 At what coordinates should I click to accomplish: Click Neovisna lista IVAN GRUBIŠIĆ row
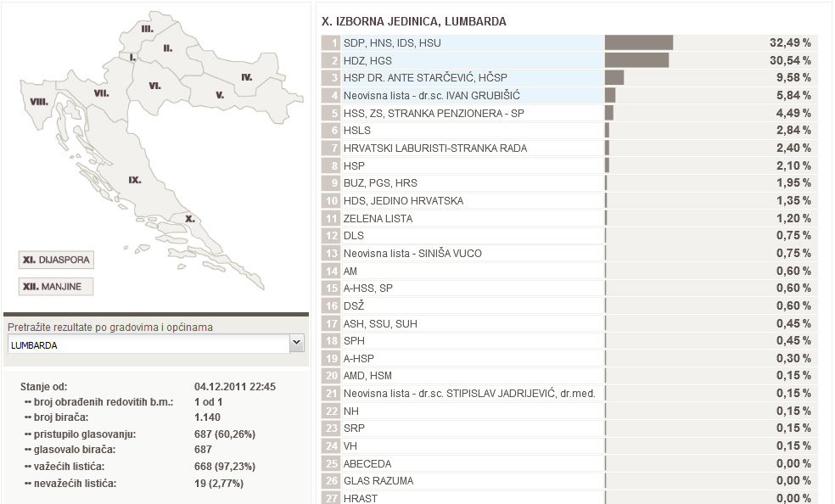(462, 95)
